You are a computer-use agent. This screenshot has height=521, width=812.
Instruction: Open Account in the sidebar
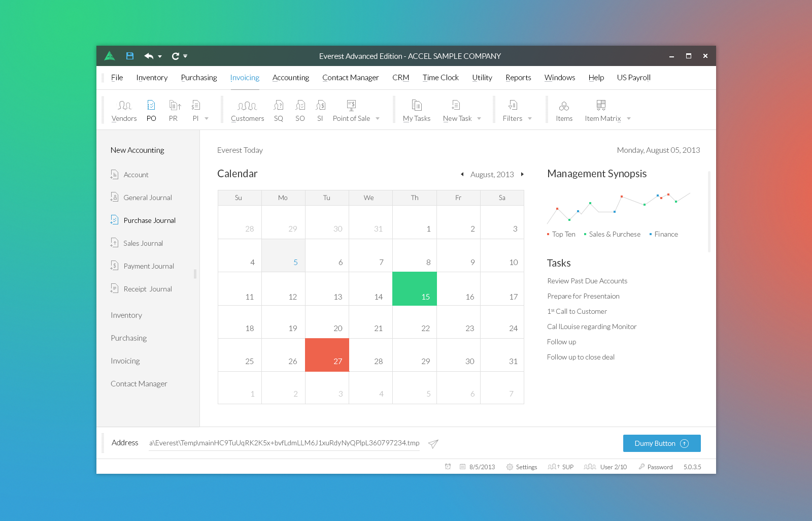130,175
